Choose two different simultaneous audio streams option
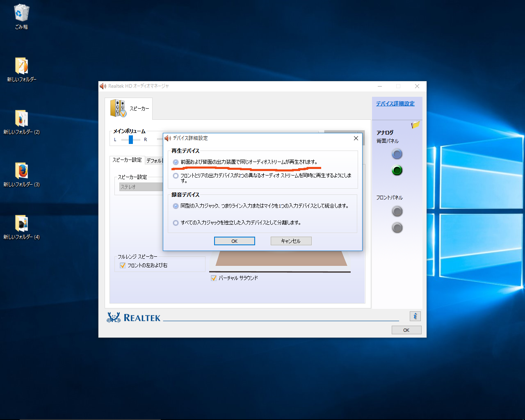The image size is (525, 420). (176, 176)
